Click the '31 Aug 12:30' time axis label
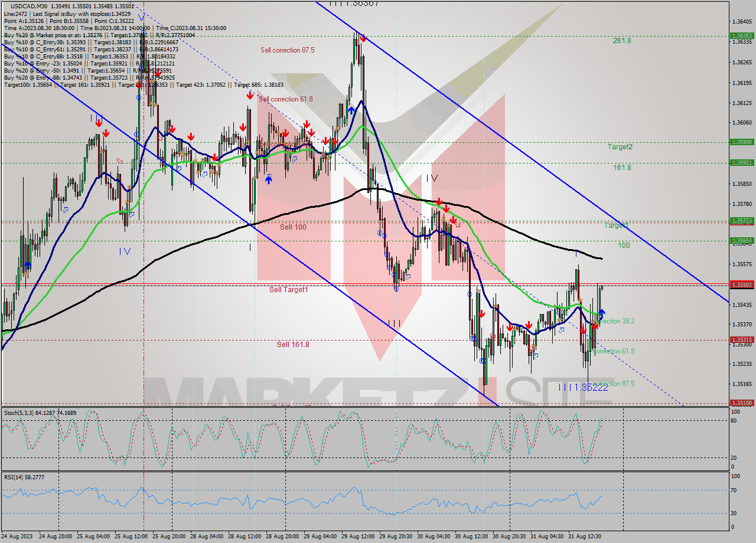Viewport: 756px width, 543px height. (x=584, y=537)
